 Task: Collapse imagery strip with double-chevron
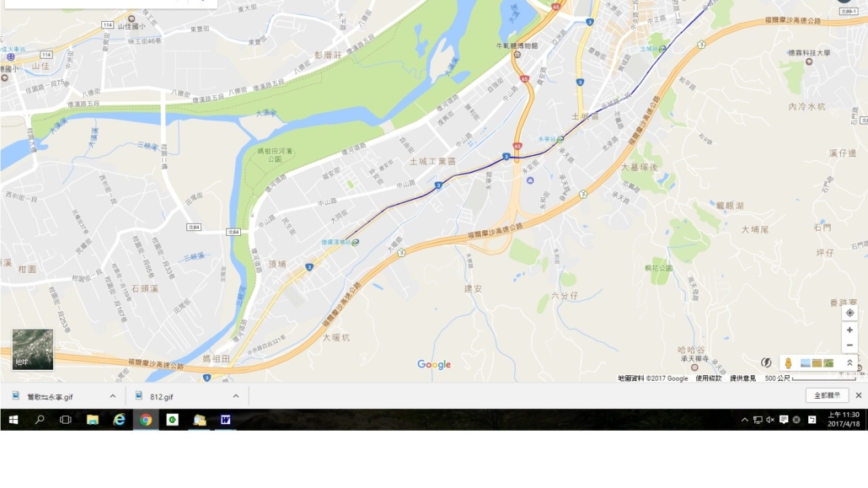(x=849, y=362)
